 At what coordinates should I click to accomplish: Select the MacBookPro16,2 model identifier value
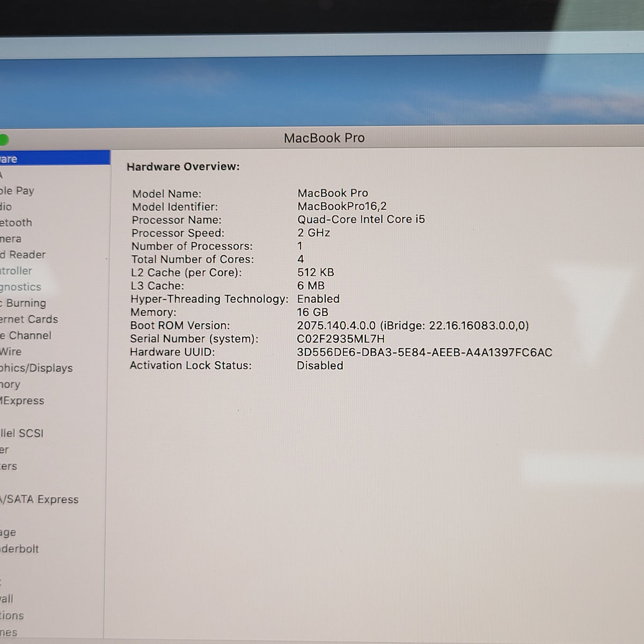tap(342, 206)
